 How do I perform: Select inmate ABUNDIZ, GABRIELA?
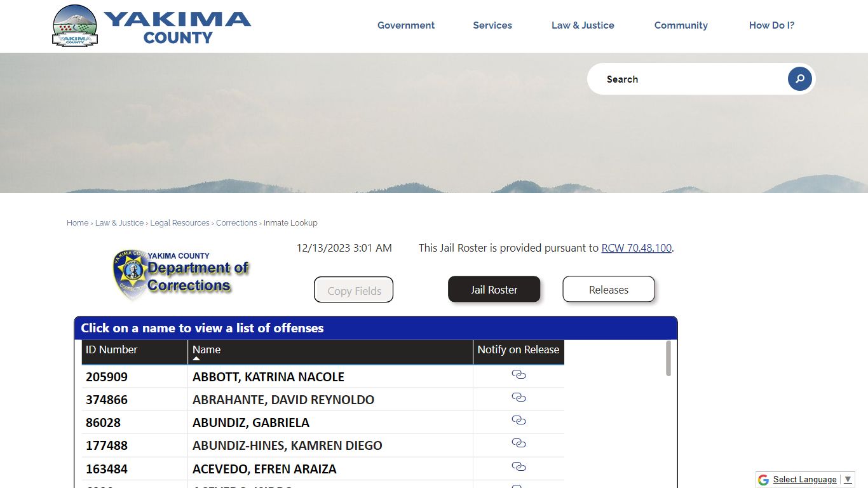pos(251,423)
